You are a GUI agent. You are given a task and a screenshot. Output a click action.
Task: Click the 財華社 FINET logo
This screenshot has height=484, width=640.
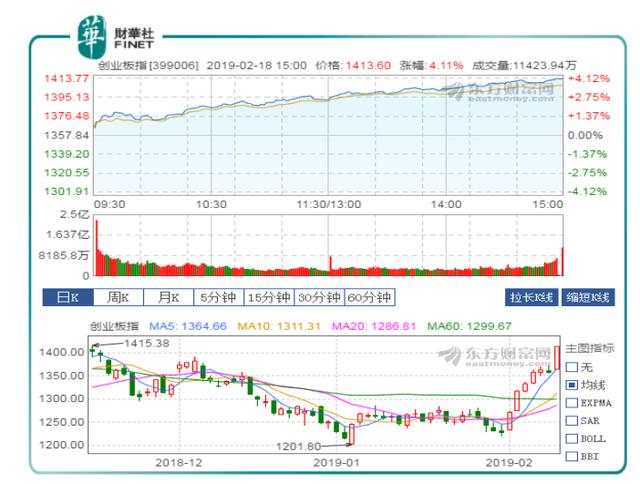(116, 38)
